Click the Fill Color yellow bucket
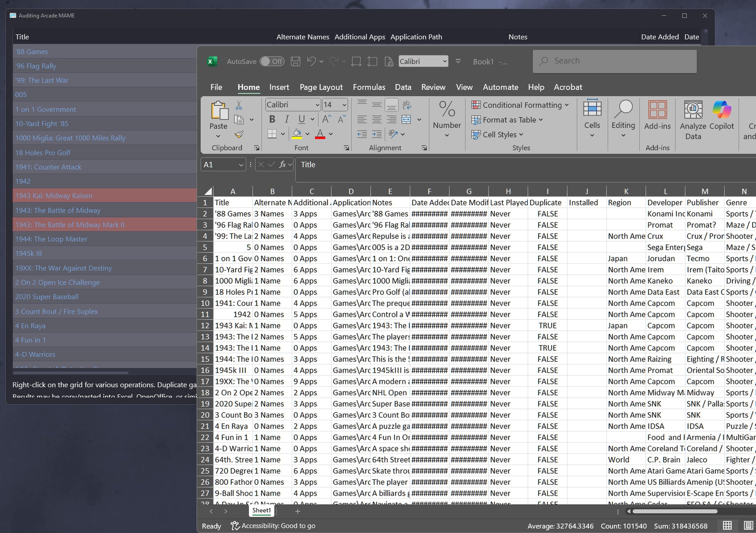 297,134
